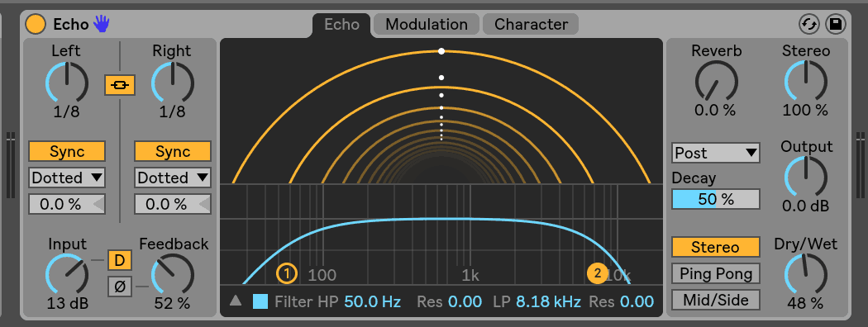The width and height of the screenshot is (868, 327).
Task: Toggle the right channel Sync button
Action: pyautogui.click(x=173, y=152)
